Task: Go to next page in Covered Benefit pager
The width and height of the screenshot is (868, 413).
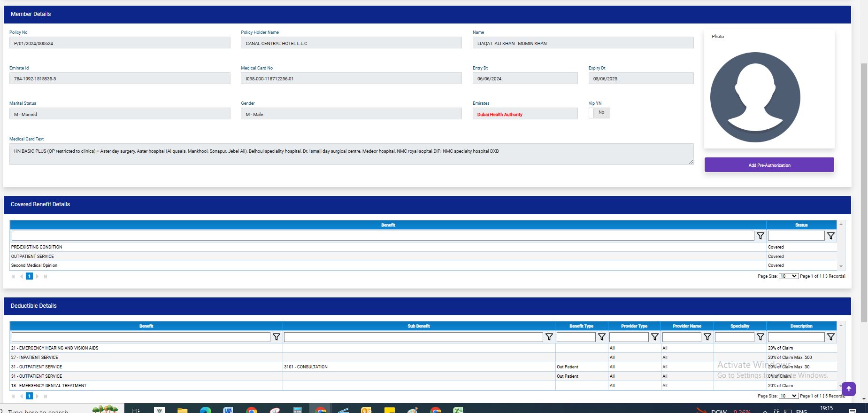Action: click(x=38, y=276)
